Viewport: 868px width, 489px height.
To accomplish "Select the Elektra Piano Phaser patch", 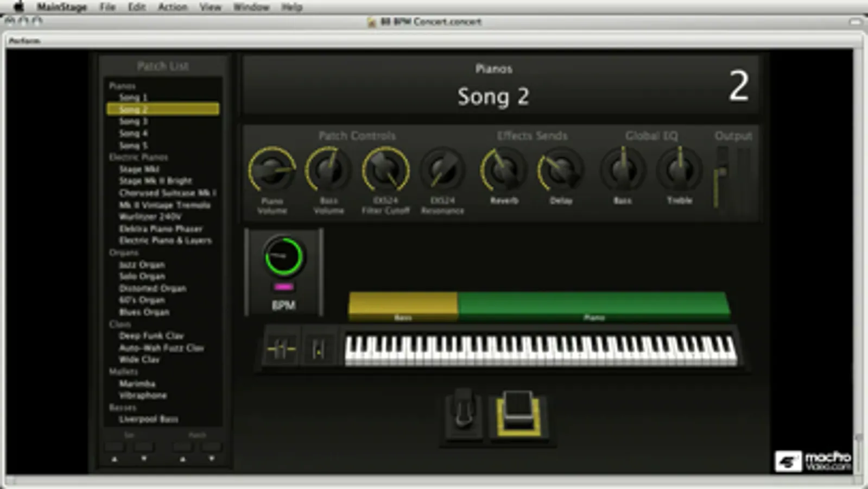I will pyautogui.click(x=161, y=228).
